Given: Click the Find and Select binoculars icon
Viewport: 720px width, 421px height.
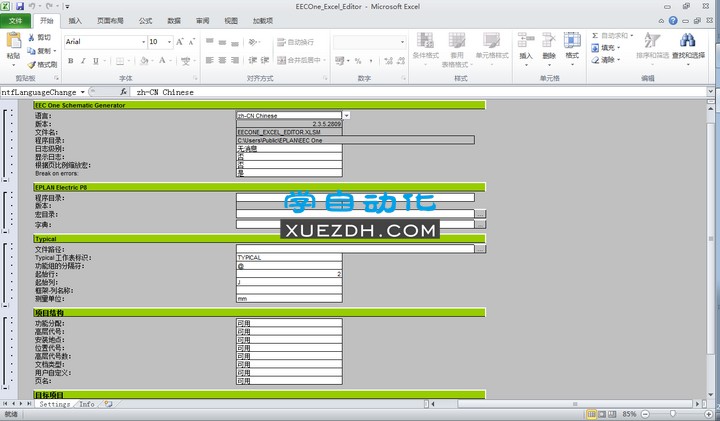Looking at the screenshot, I should tap(687, 40).
